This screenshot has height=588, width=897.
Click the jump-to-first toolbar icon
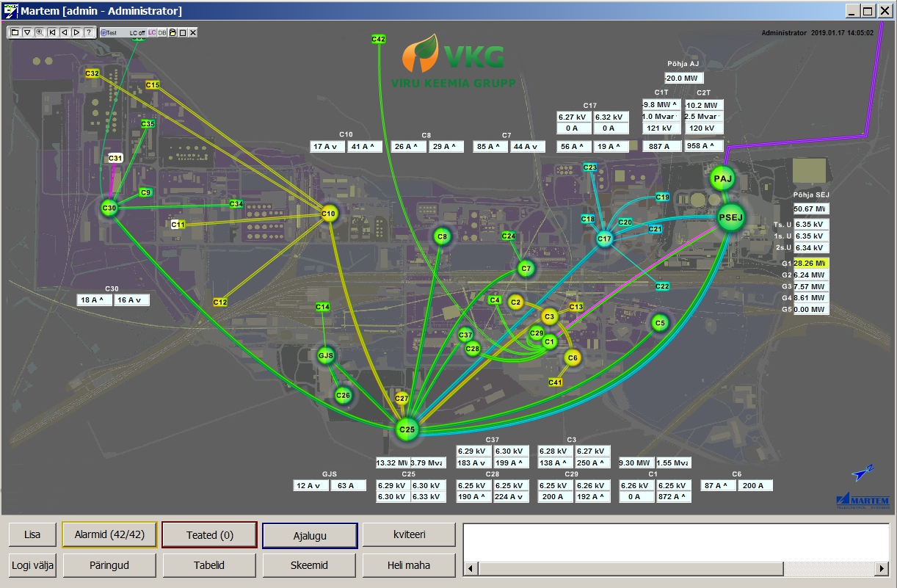(x=52, y=32)
